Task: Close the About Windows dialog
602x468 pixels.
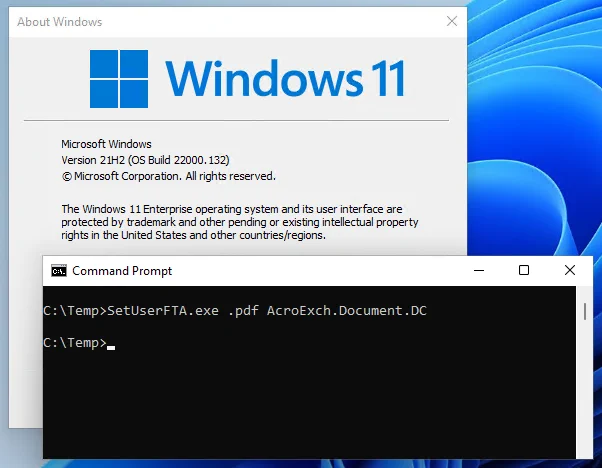Action: (x=452, y=21)
